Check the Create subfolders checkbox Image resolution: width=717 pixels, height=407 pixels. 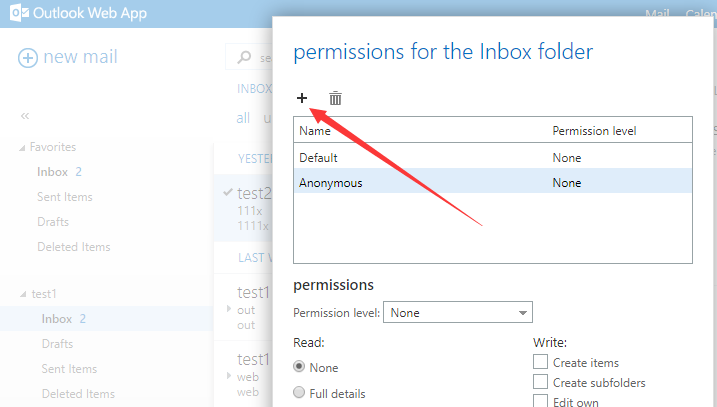coord(540,382)
